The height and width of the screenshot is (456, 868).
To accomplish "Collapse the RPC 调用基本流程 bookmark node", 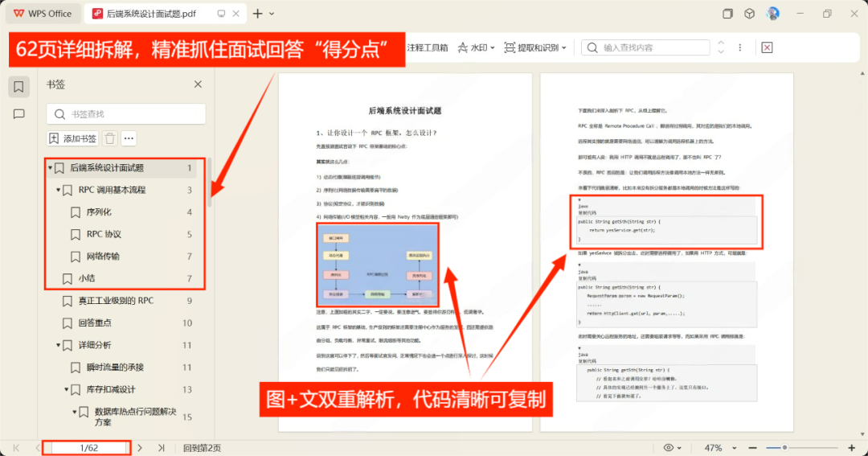I will click(x=58, y=190).
